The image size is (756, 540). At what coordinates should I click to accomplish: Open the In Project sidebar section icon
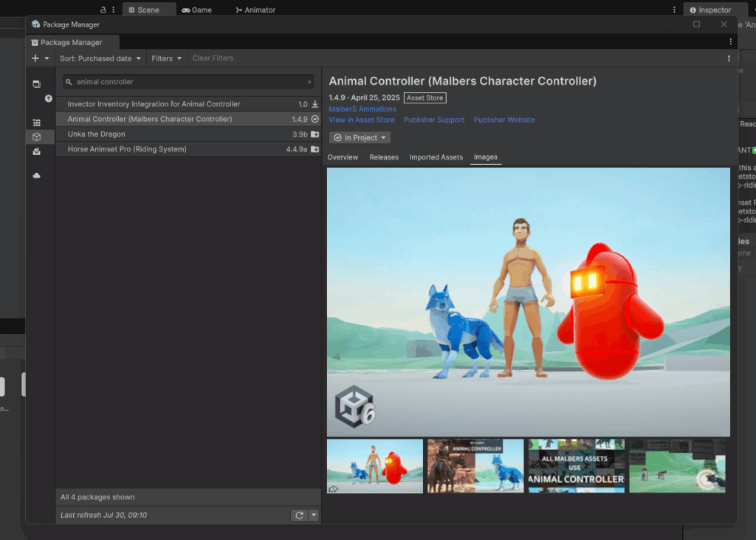pos(37,84)
